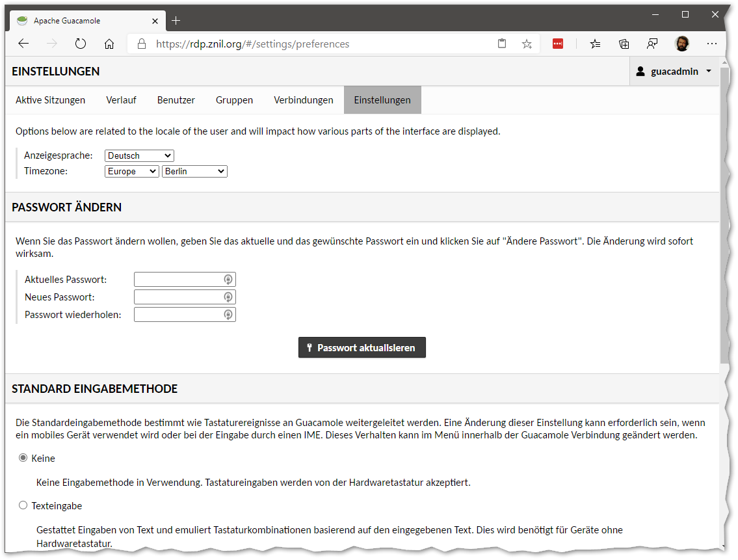Click the Aktuelles Passwort input field
738x560 pixels.
pos(179,280)
